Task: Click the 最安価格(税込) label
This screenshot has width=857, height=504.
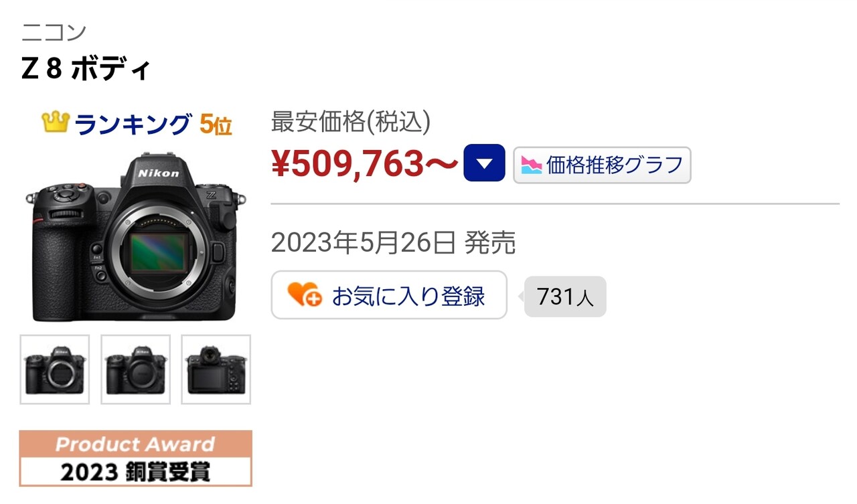Action: click(x=351, y=122)
